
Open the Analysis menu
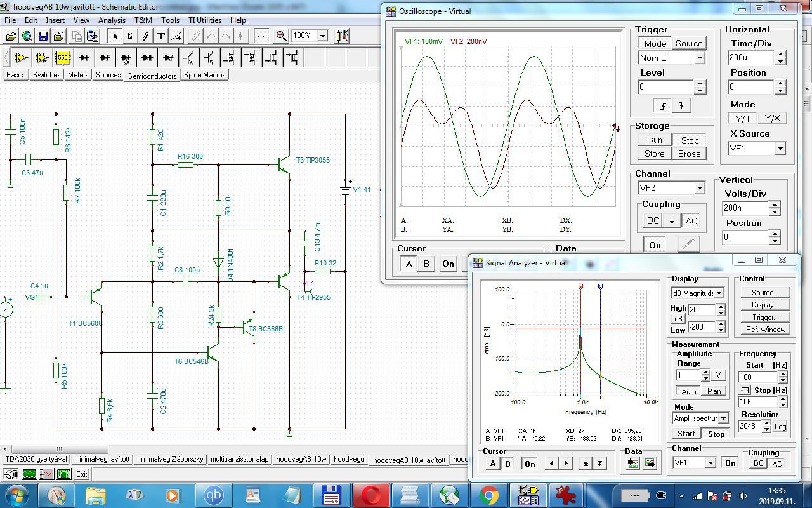click(x=112, y=20)
